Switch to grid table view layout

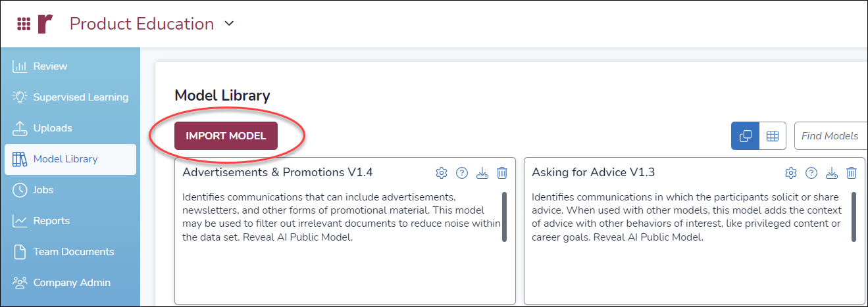[773, 136]
